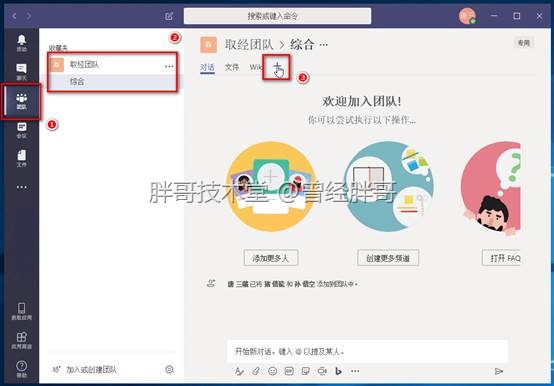The height and width of the screenshot is (386, 554).
Task: Open more composer options ellipsis
Action: click(355, 371)
